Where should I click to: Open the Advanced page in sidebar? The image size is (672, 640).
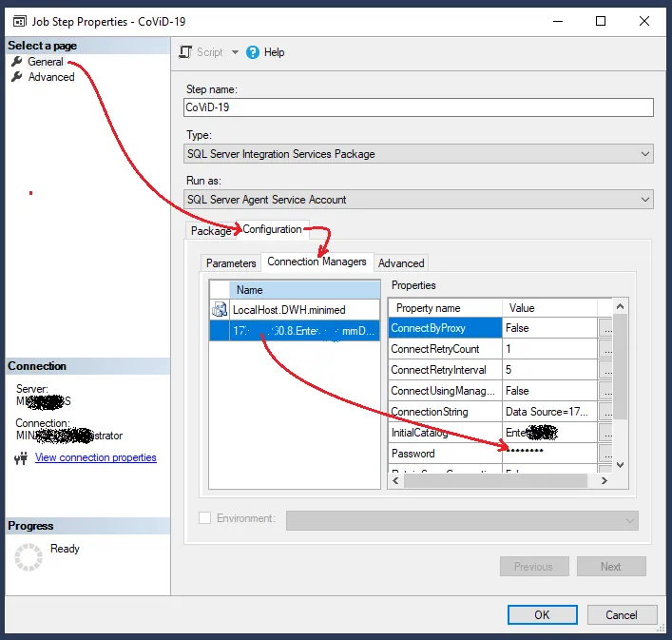pyautogui.click(x=51, y=77)
